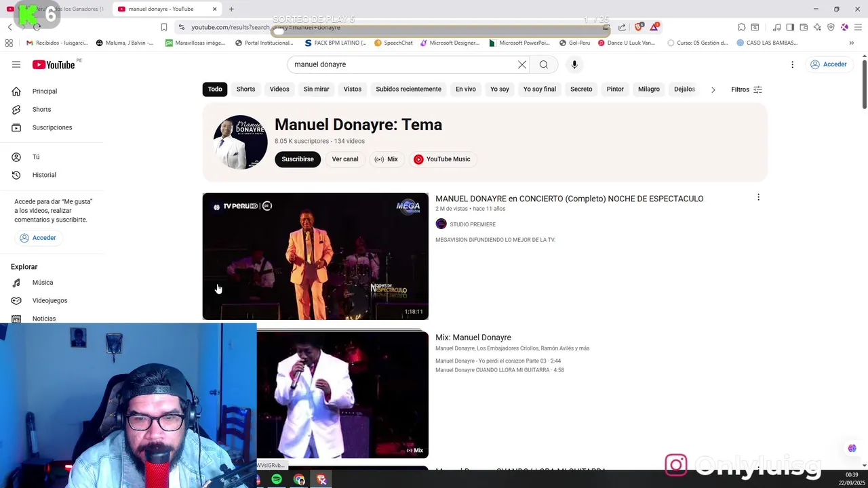
Task: Click Acceder button in top right
Action: click(x=829, y=64)
